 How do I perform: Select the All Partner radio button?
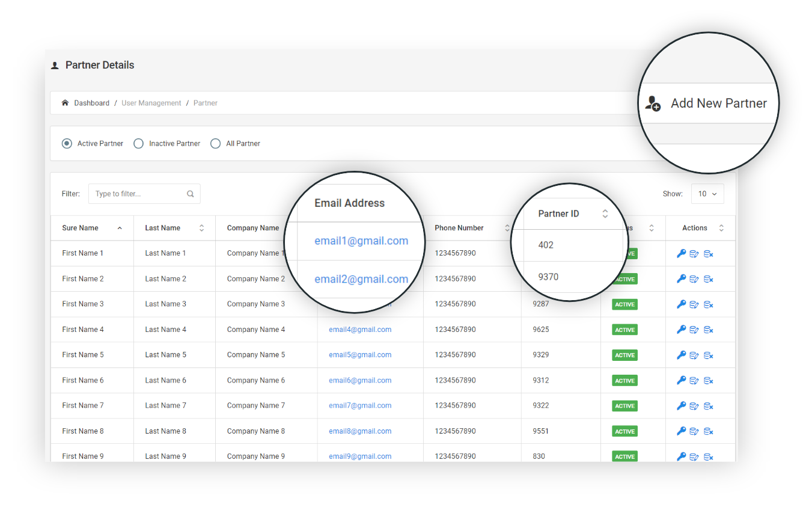216,144
